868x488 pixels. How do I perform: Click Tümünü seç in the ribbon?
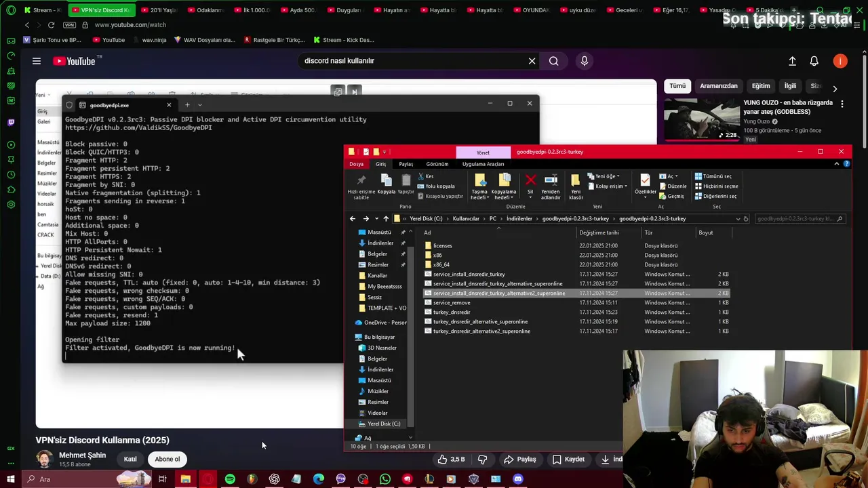713,176
